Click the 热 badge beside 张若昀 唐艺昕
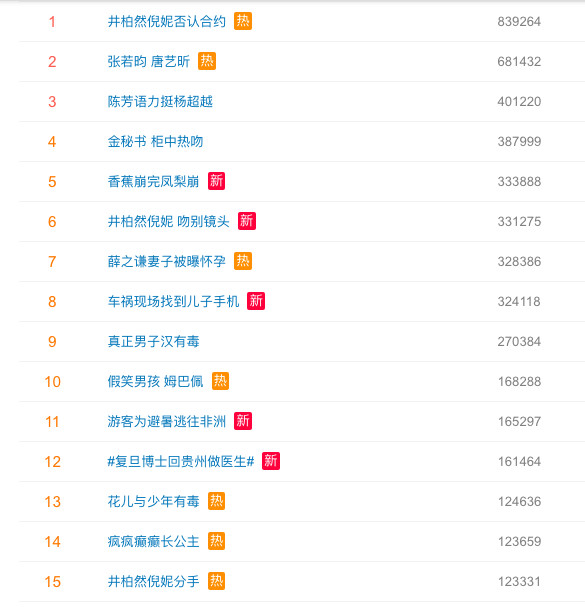Image resolution: width=585 pixels, height=608 pixels. click(207, 61)
